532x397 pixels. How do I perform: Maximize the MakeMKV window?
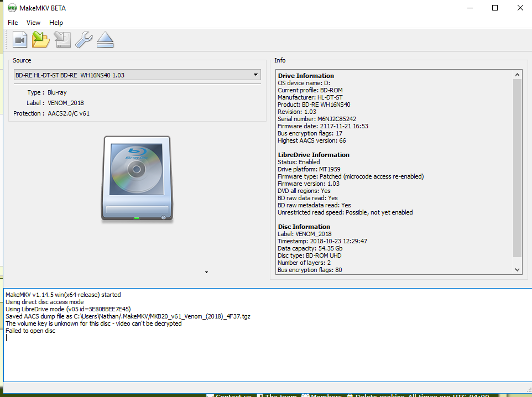[x=495, y=8]
